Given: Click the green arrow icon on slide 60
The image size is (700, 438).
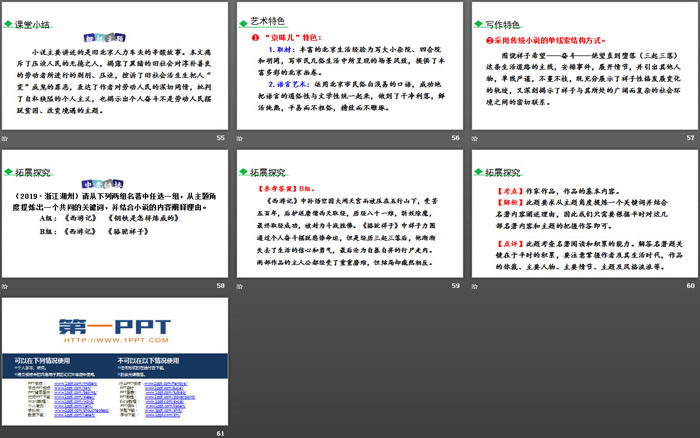Looking at the screenshot, I should pos(478,171).
